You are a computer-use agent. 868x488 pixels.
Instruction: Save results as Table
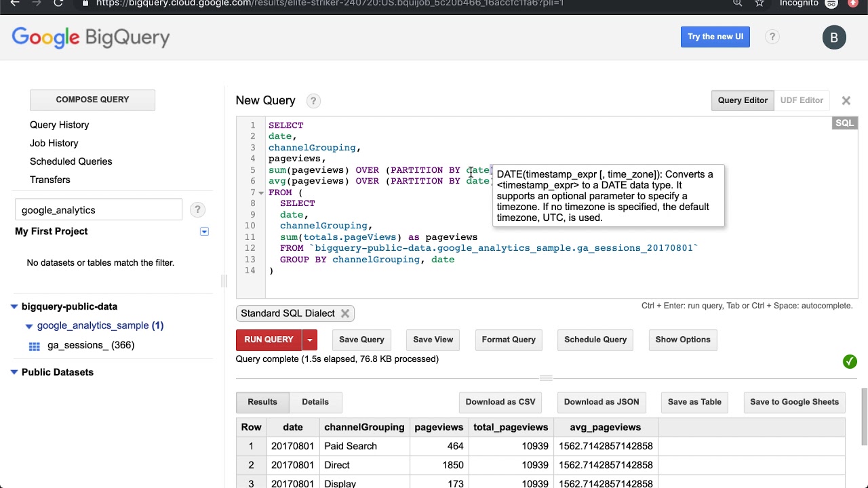point(694,402)
